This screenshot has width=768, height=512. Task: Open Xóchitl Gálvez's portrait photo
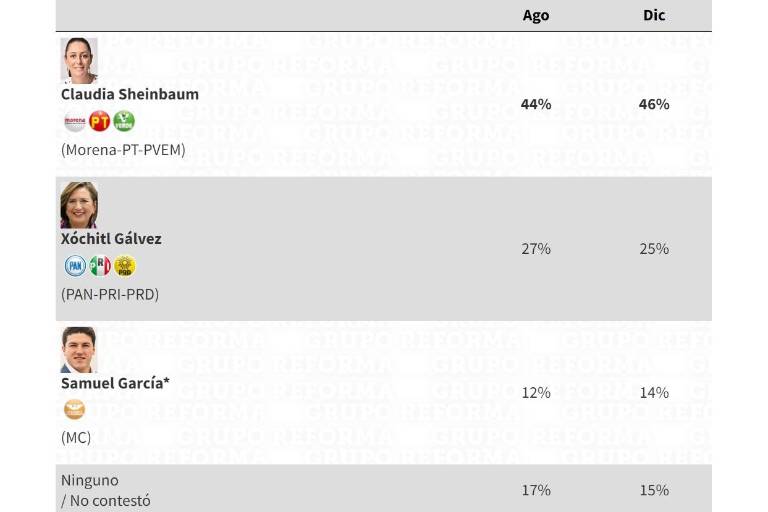tap(79, 205)
